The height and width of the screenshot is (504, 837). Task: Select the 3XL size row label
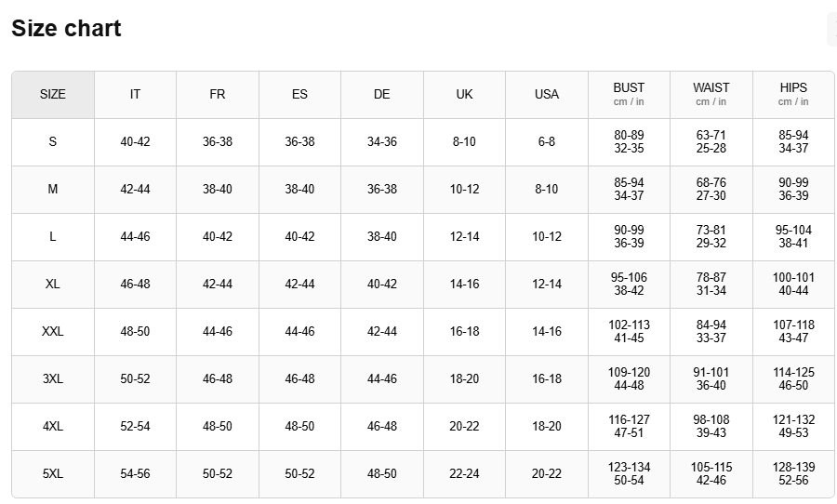53,379
